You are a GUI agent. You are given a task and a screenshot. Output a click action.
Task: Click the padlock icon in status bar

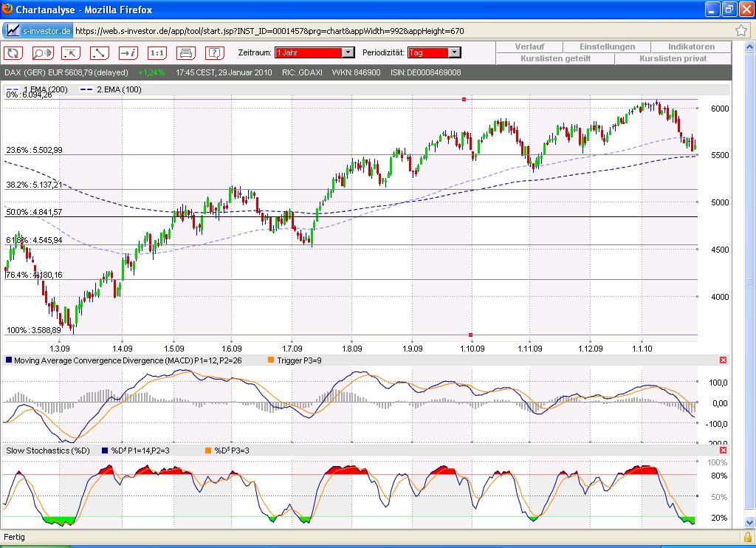(748, 537)
